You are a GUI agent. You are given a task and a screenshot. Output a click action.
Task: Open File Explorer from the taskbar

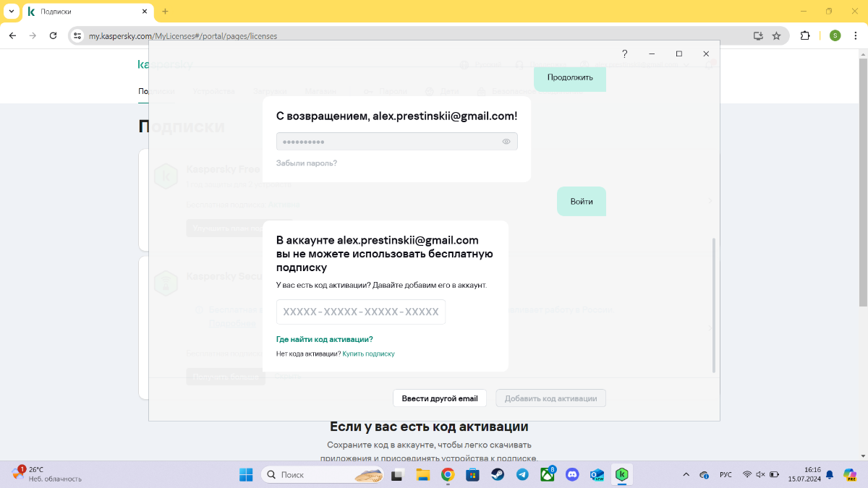pos(422,475)
